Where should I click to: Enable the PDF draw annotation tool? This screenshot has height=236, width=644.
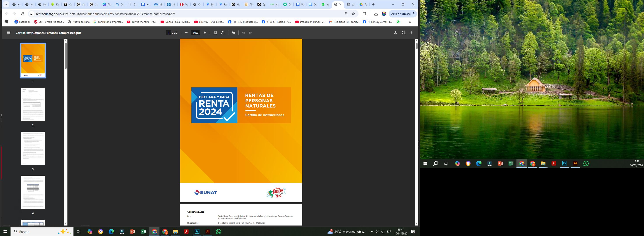tap(233, 33)
